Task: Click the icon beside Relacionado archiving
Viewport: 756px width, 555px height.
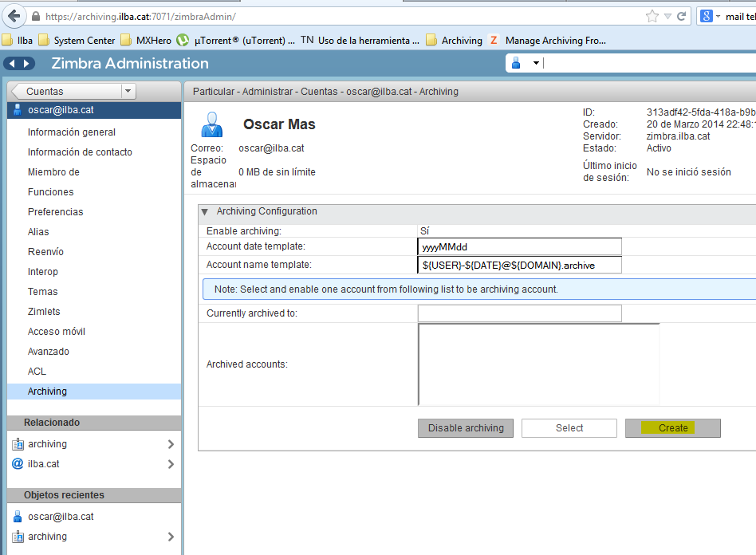Action: (x=18, y=444)
